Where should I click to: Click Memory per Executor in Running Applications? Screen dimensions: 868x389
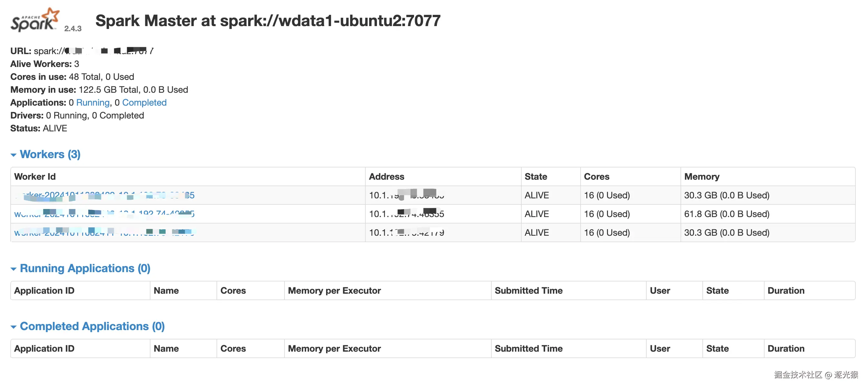[x=334, y=290]
